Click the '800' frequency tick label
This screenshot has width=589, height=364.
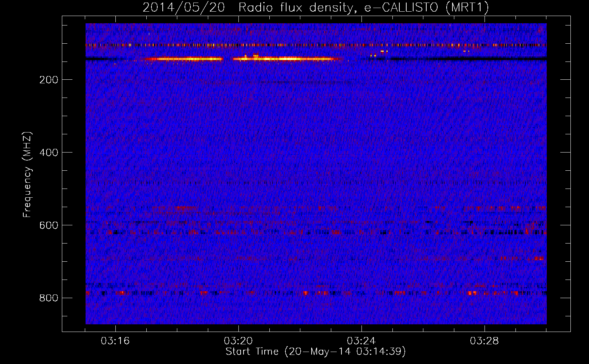coord(49,298)
